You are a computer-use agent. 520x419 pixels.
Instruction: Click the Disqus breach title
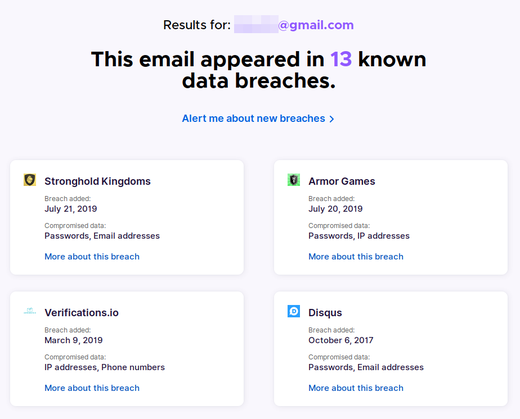tap(325, 313)
